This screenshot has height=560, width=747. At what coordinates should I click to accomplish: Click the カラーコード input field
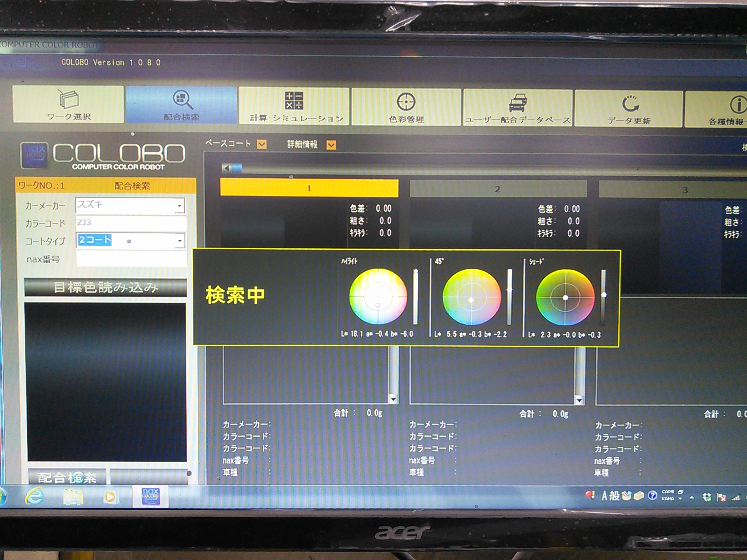click(x=131, y=223)
